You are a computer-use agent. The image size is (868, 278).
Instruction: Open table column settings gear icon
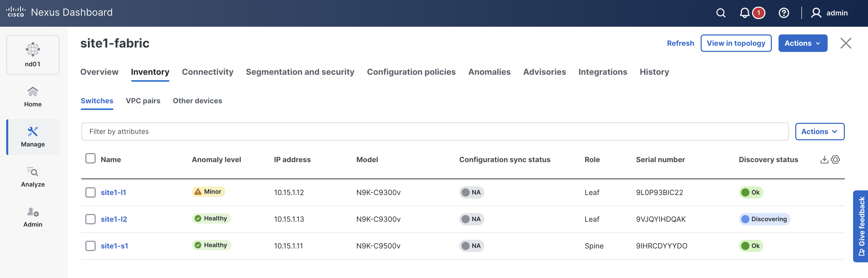(x=835, y=160)
